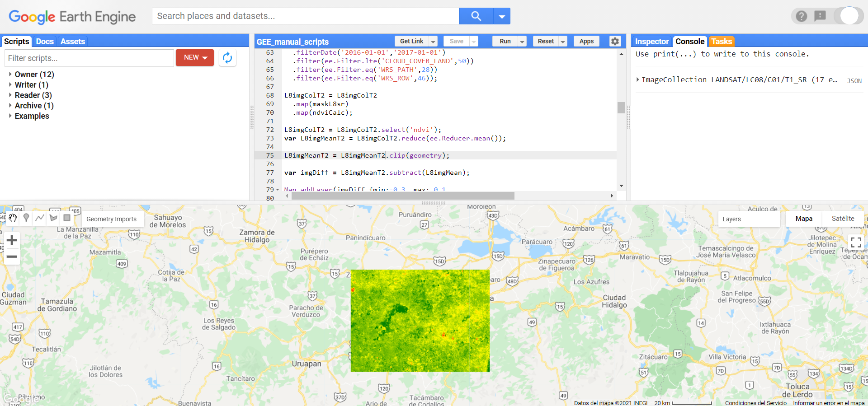Expand the Writer (1) folder

pyautogui.click(x=31, y=85)
